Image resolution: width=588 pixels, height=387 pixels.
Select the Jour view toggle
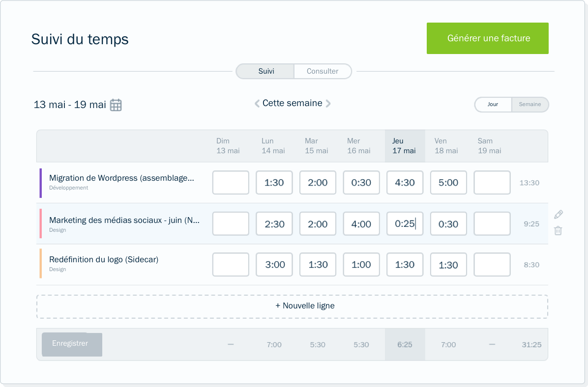(493, 105)
